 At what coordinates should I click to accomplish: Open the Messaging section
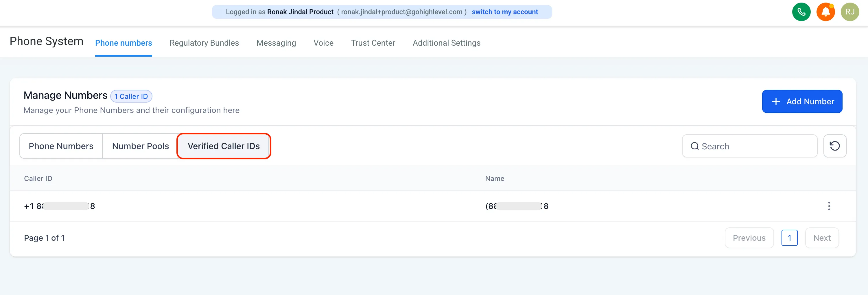(276, 43)
